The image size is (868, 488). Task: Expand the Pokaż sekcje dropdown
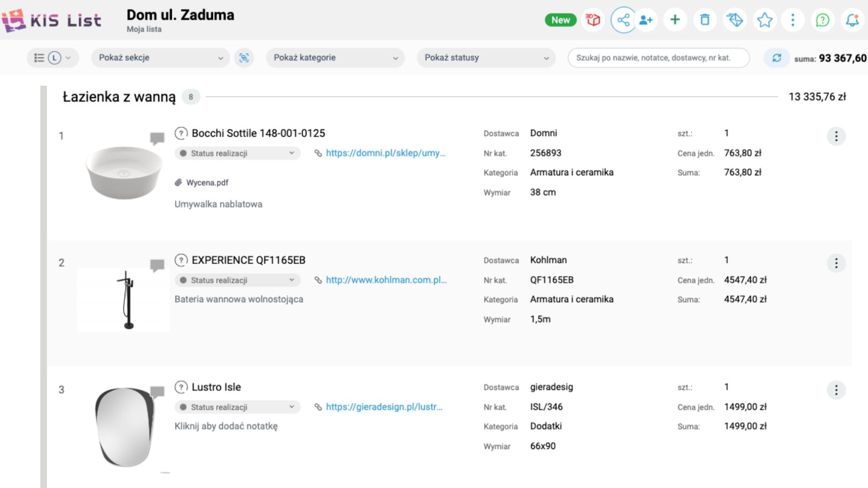click(x=160, y=58)
